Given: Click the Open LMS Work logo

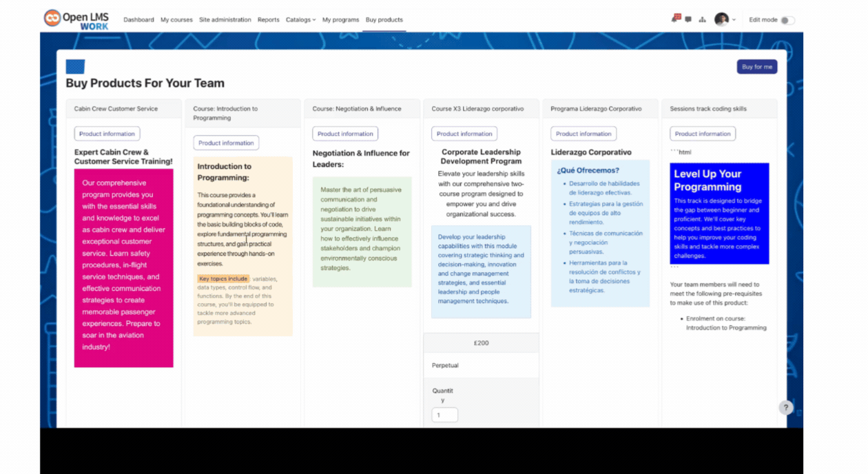Looking at the screenshot, I should [76, 19].
